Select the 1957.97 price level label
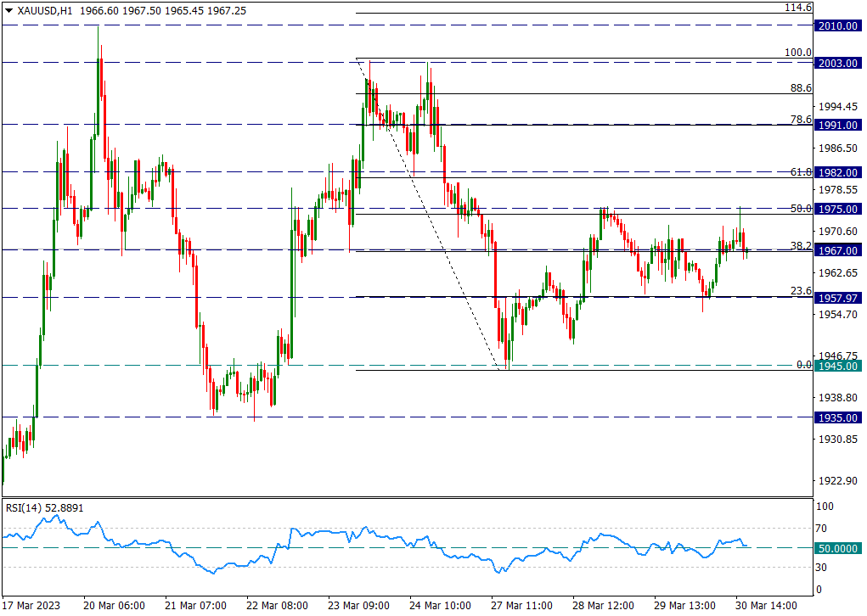Image resolution: width=867 pixels, height=616 pixels. (x=838, y=298)
